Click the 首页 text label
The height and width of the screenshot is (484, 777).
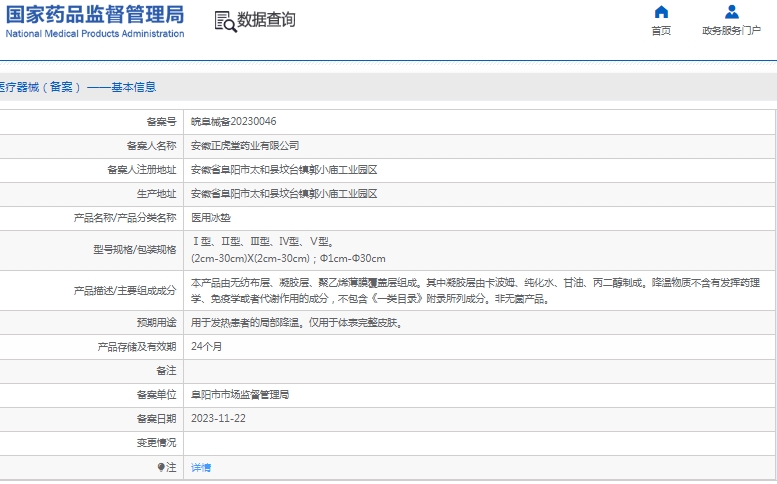pos(661,31)
